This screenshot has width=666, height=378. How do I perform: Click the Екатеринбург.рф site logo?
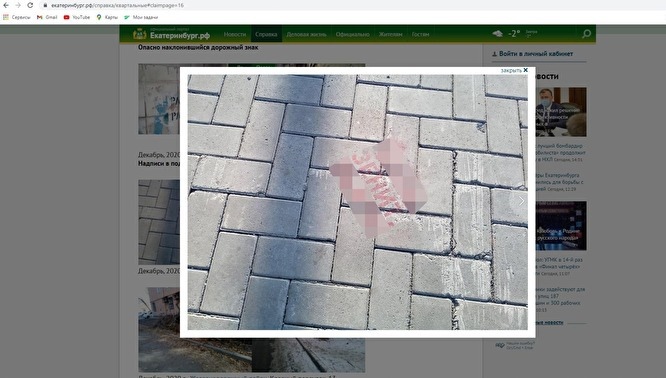click(x=172, y=34)
